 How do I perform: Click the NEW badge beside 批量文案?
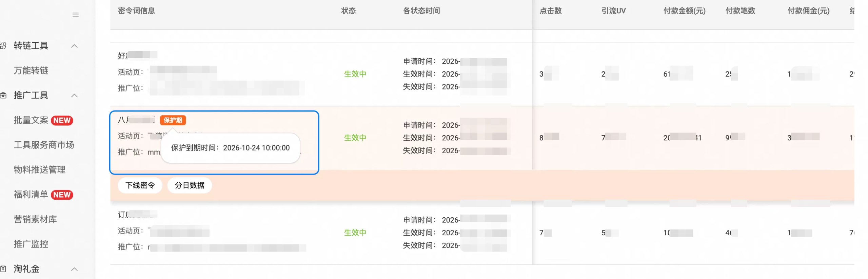click(62, 120)
